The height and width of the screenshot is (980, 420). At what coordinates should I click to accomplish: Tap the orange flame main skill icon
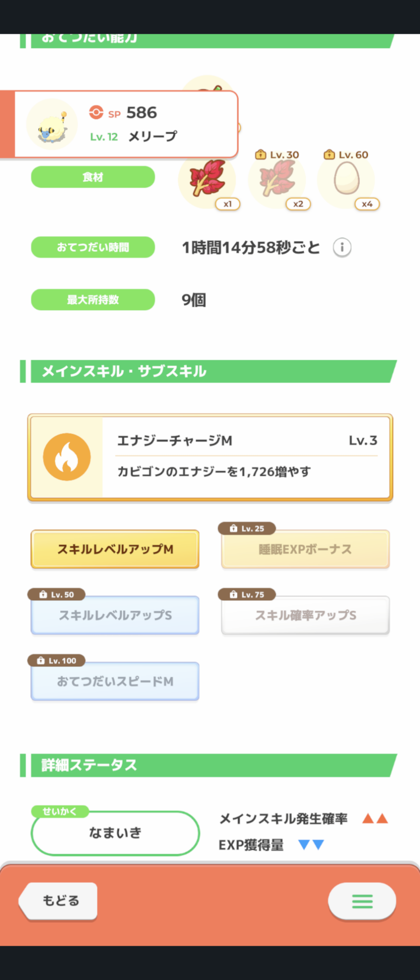pos(67,457)
